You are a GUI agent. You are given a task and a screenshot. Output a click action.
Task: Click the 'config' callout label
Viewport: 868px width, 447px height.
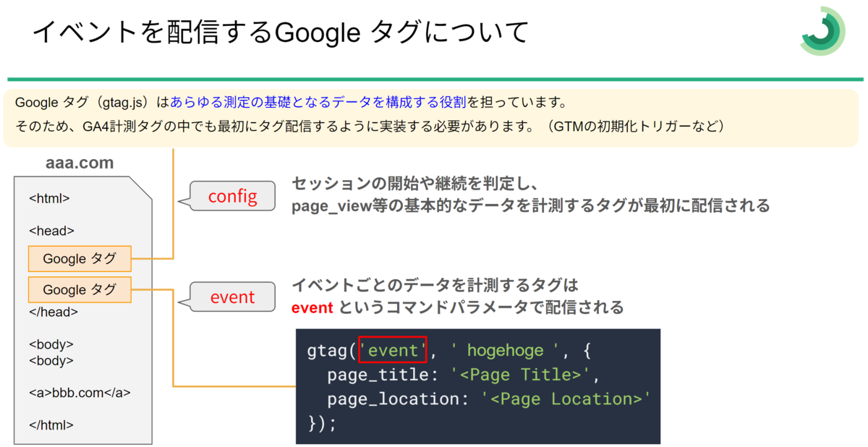[232, 196]
